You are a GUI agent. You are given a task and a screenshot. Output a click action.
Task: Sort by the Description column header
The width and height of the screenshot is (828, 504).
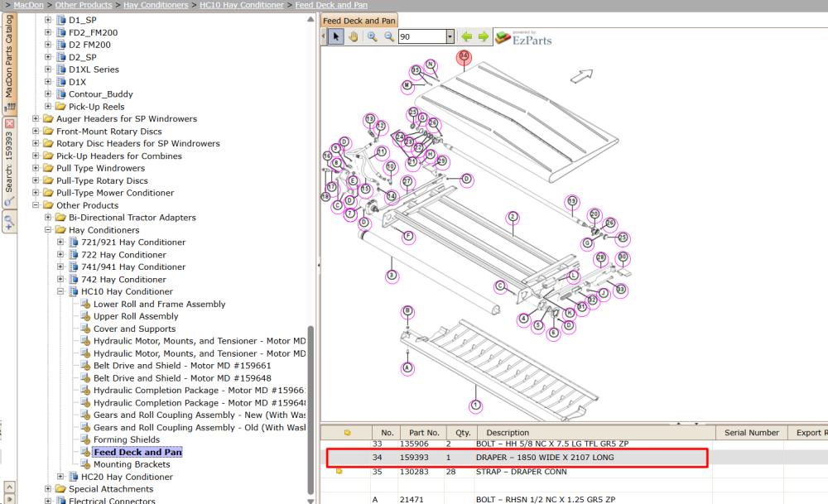click(x=597, y=433)
